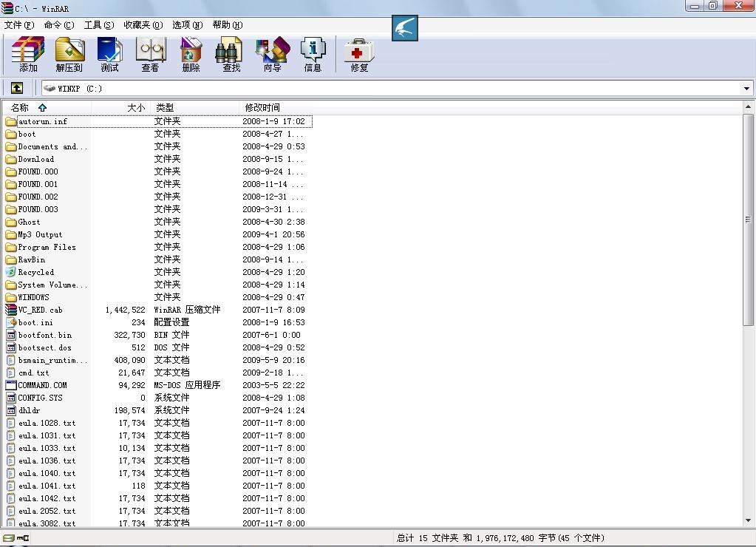Select the Program Files folder name
This screenshot has height=547, width=756.
point(47,247)
